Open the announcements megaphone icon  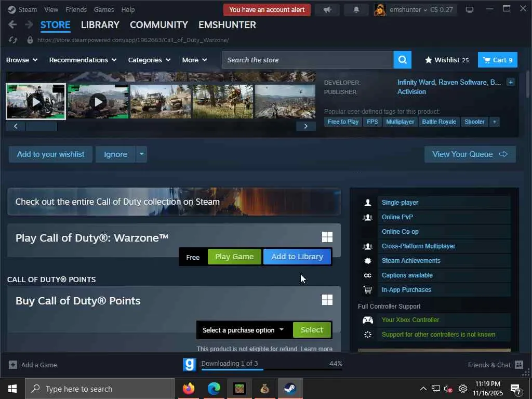327,10
